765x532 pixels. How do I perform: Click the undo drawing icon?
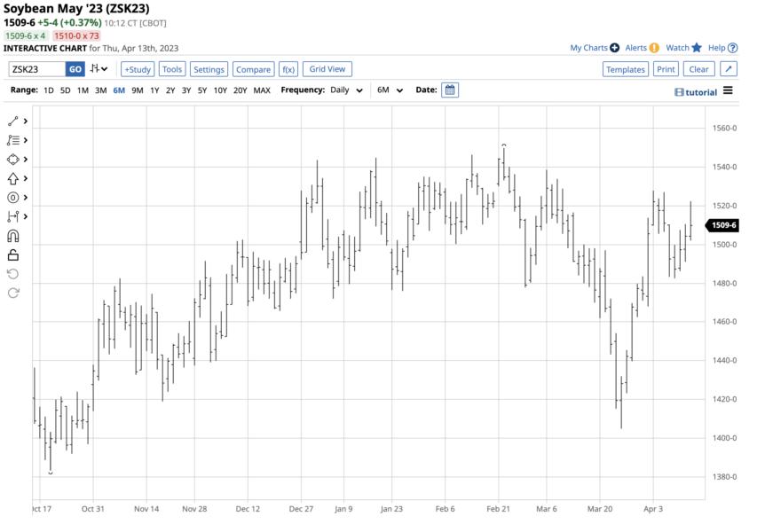[12, 275]
